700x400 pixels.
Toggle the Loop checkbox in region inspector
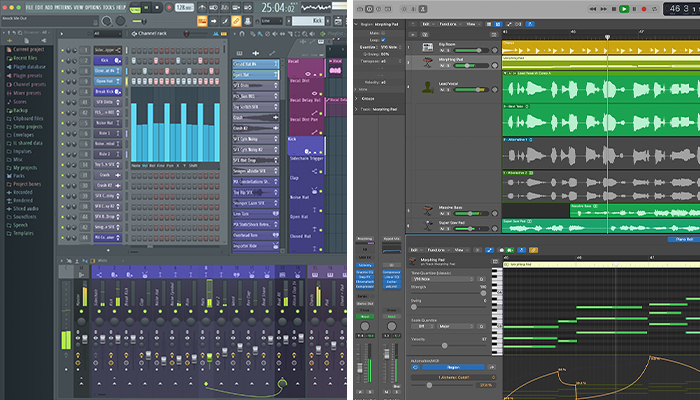point(383,40)
